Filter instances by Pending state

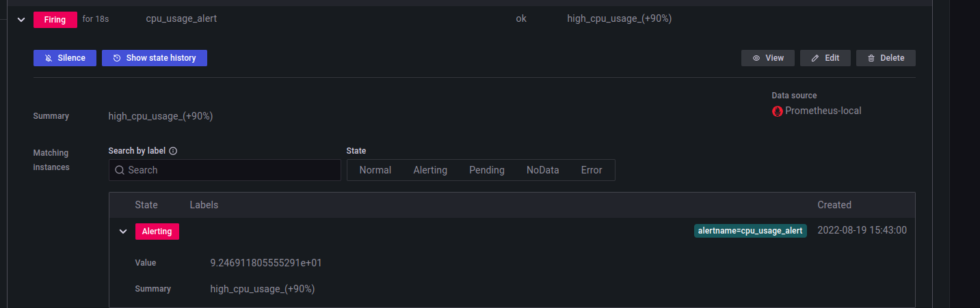[x=487, y=170]
